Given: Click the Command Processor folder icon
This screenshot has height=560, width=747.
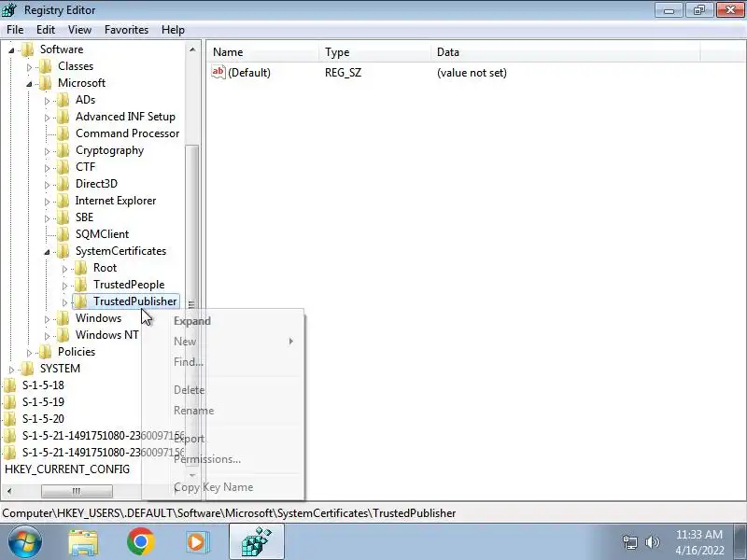Looking at the screenshot, I should tap(63, 133).
